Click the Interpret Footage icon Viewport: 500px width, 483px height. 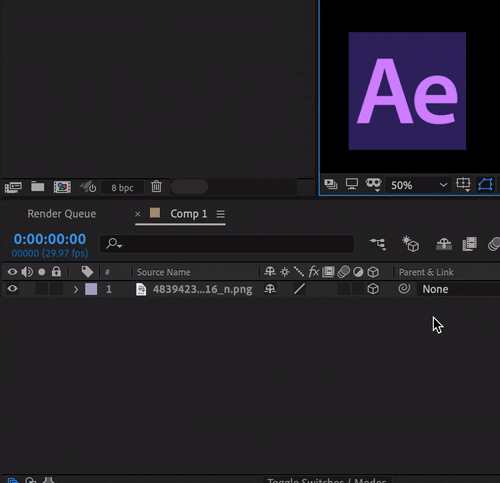(x=13, y=187)
